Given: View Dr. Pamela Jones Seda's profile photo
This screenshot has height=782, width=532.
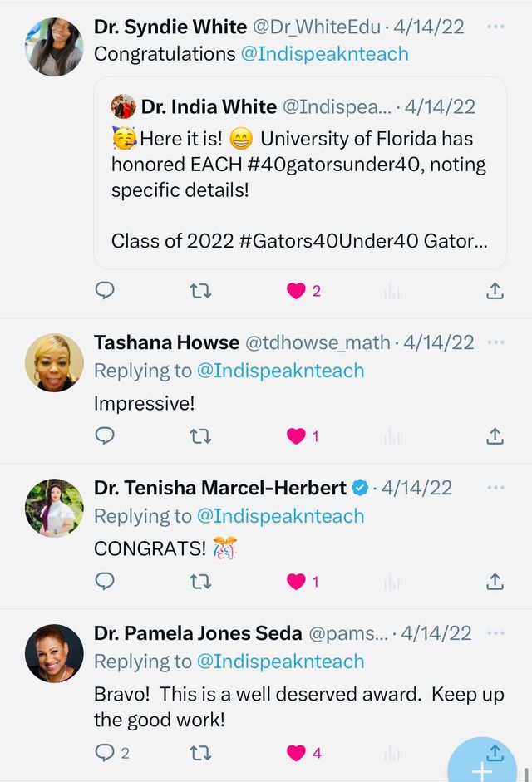Looking at the screenshot, I should pos(54,653).
